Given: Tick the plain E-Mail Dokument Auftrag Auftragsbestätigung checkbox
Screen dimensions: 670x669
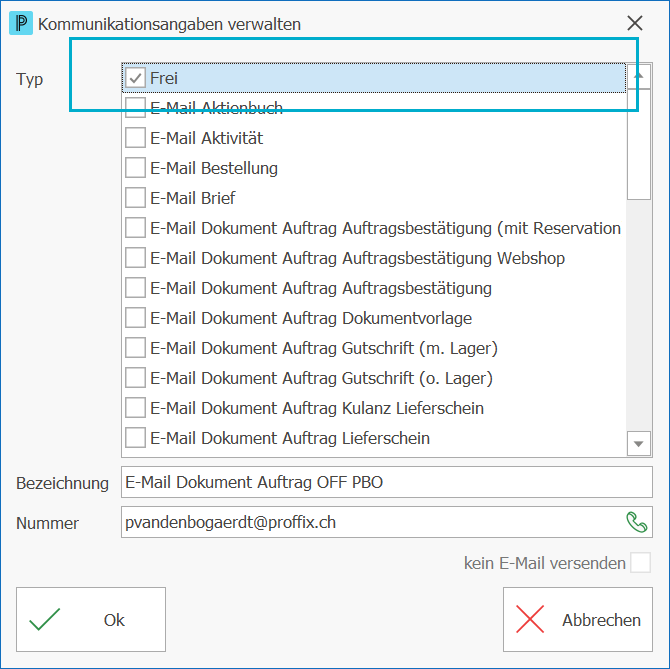Looking at the screenshot, I should point(135,288).
